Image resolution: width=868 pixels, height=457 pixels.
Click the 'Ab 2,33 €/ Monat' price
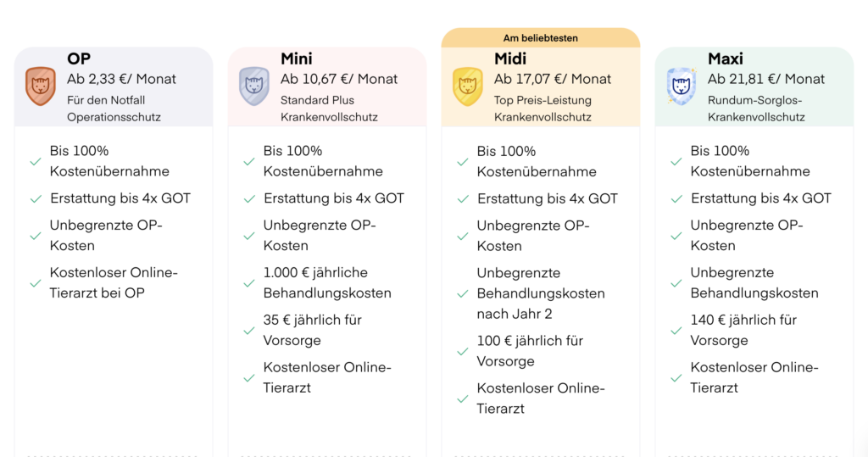121,79
